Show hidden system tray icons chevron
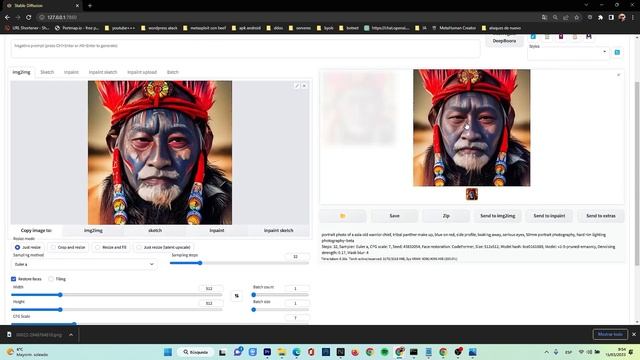This screenshot has height=360, width=640. [547, 352]
